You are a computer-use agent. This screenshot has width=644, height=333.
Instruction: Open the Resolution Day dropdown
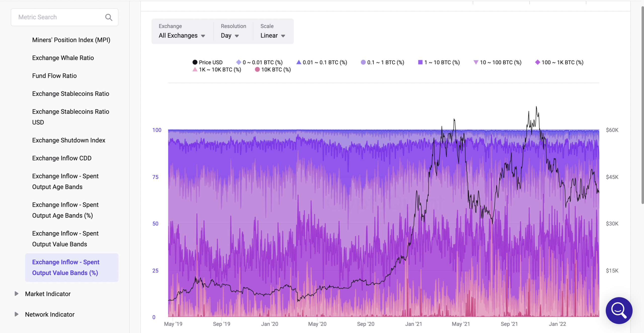click(x=230, y=36)
